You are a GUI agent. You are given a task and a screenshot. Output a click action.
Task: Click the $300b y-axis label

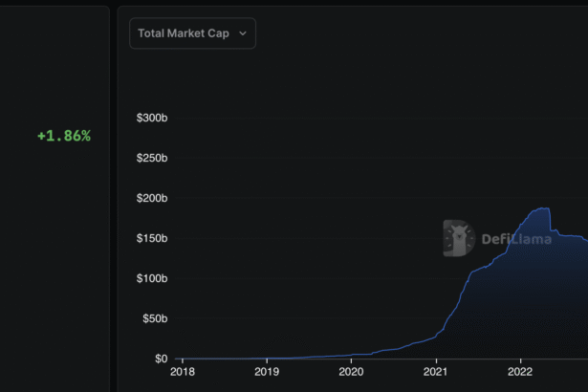pos(153,118)
